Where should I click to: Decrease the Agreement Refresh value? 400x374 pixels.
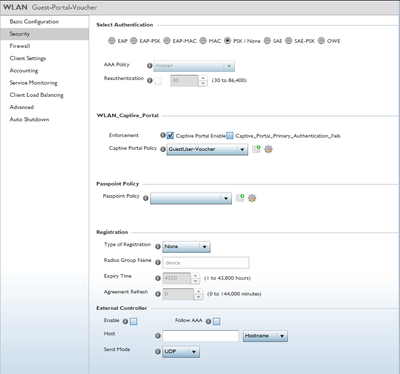tap(198, 297)
